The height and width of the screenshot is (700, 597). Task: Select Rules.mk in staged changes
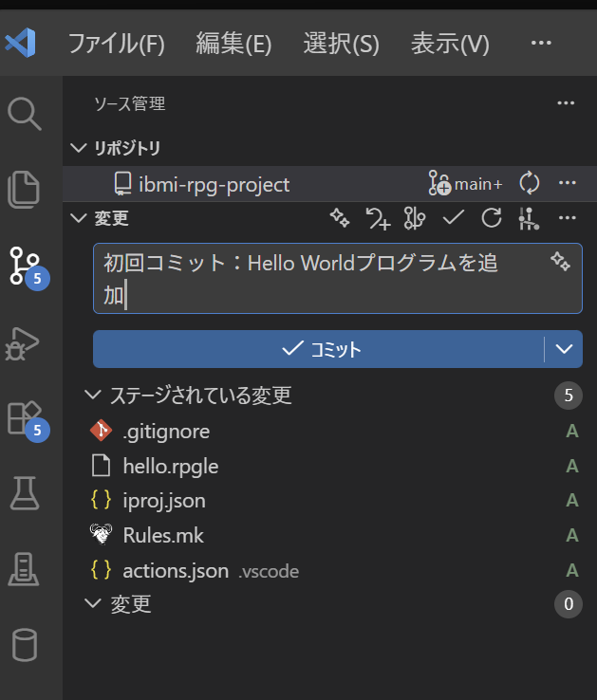(x=163, y=535)
